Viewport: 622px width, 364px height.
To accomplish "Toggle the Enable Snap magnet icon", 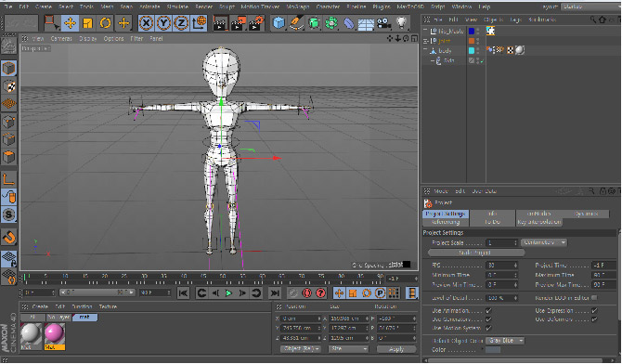I will pyautogui.click(x=8, y=238).
